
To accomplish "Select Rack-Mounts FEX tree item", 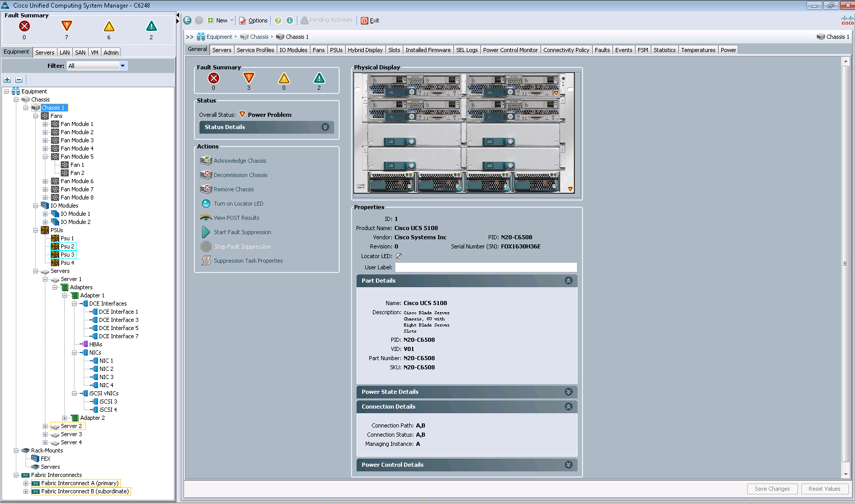I will tap(45, 459).
